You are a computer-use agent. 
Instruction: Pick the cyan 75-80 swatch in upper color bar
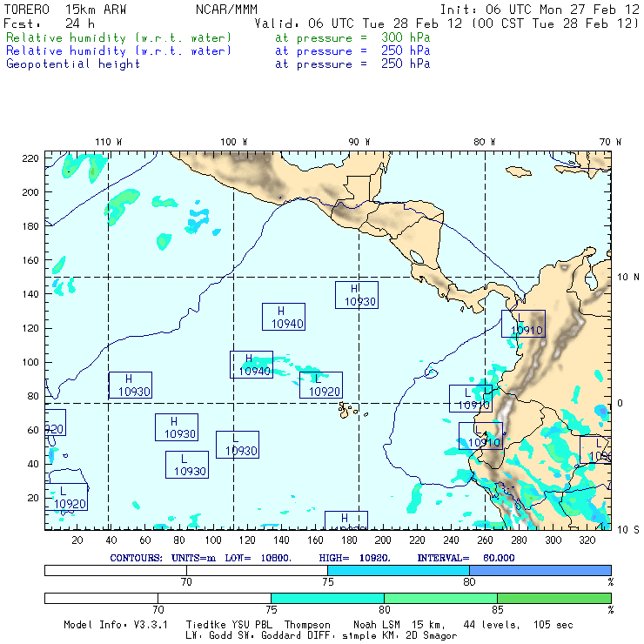pyautogui.click(x=399, y=569)
